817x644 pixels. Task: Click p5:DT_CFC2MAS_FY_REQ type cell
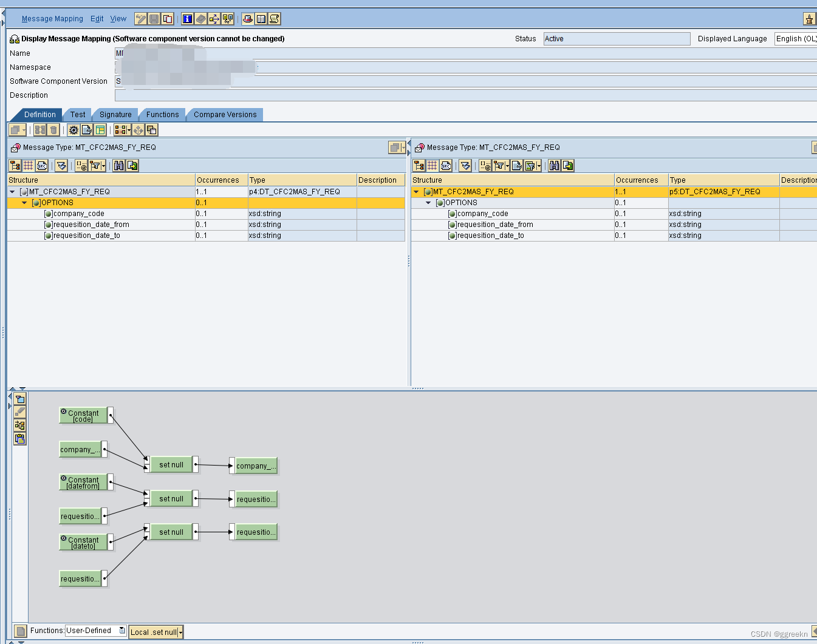[x=723, y=192]
